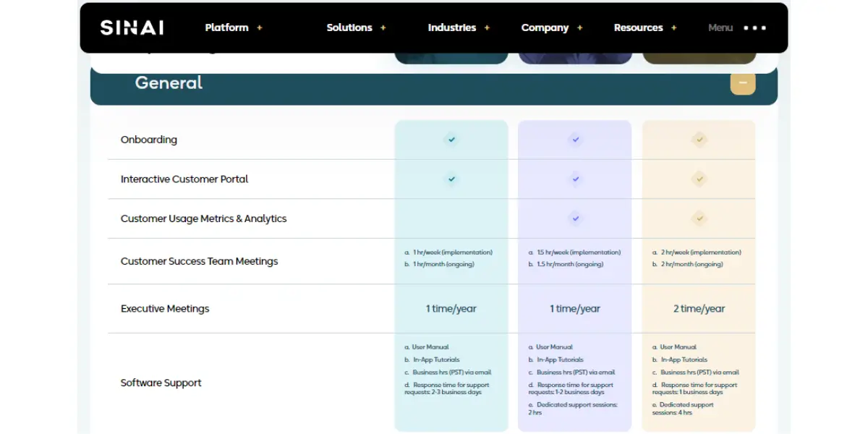868x434 pixels.
Task: Click purple plan thumbnail below navigation bar
Action: point(575,58)
